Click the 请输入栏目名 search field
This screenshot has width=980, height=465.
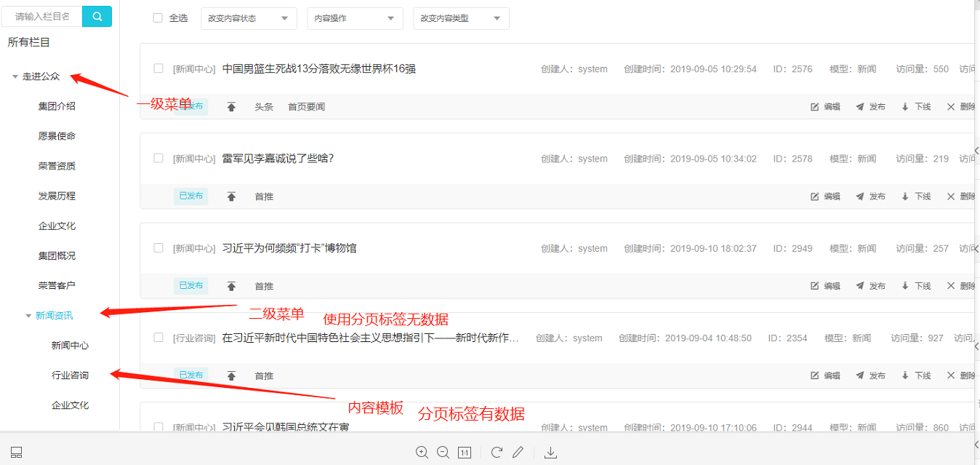tap(42, 16)
